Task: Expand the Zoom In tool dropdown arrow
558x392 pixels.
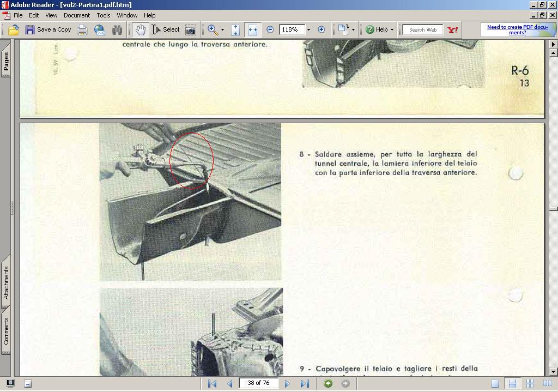Action: 222,30
